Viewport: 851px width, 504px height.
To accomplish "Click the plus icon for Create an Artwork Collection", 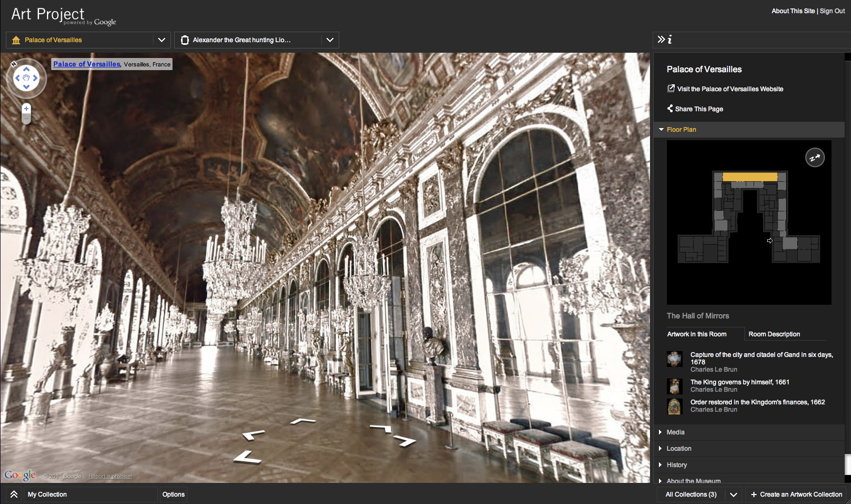I will pyautogui.click(x=754, y=495).
